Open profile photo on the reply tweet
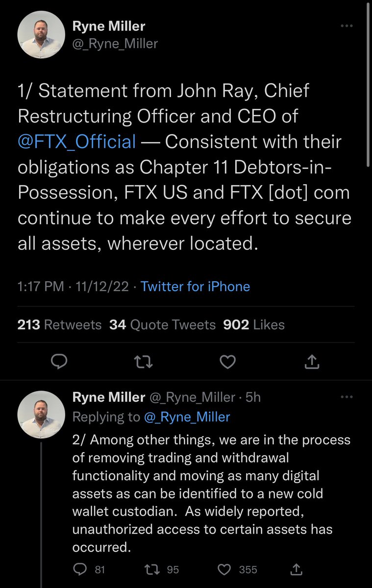 pyautogui.click(x=41, y=415)
